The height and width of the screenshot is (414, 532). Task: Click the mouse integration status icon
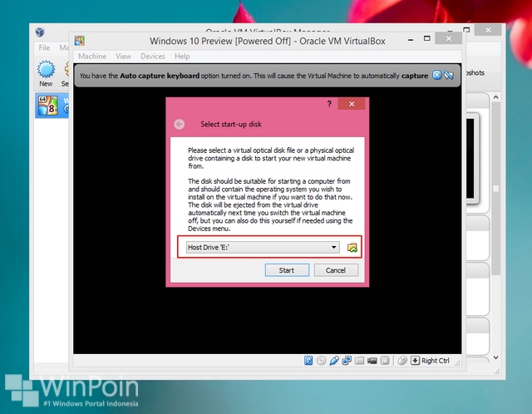point(402,361)
